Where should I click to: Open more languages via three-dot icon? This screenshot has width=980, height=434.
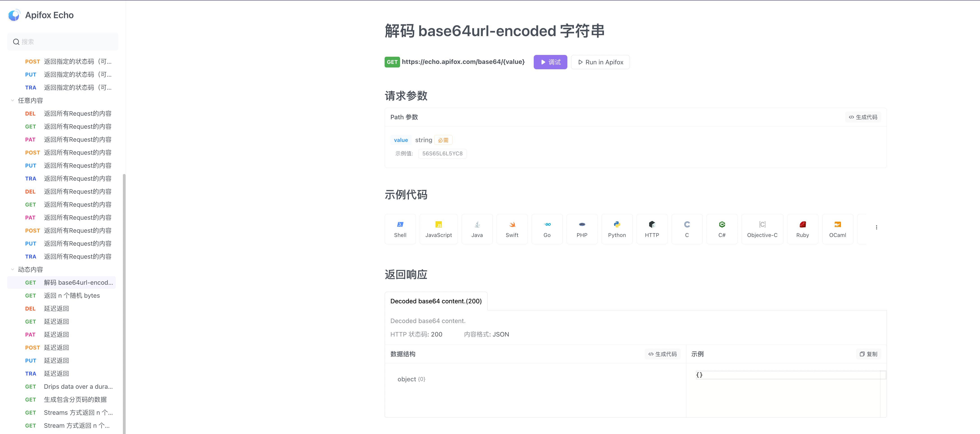(x=876, y=227)
